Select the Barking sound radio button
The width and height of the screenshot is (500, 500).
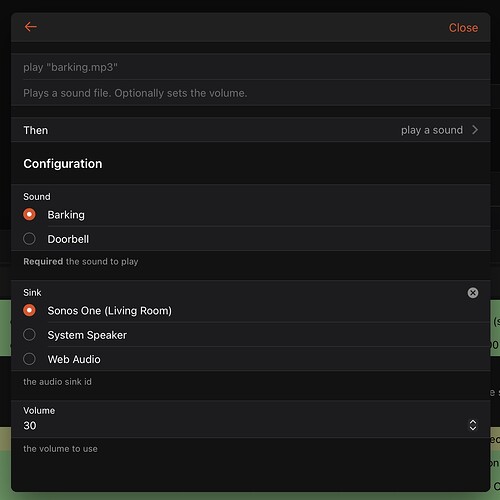29,214
